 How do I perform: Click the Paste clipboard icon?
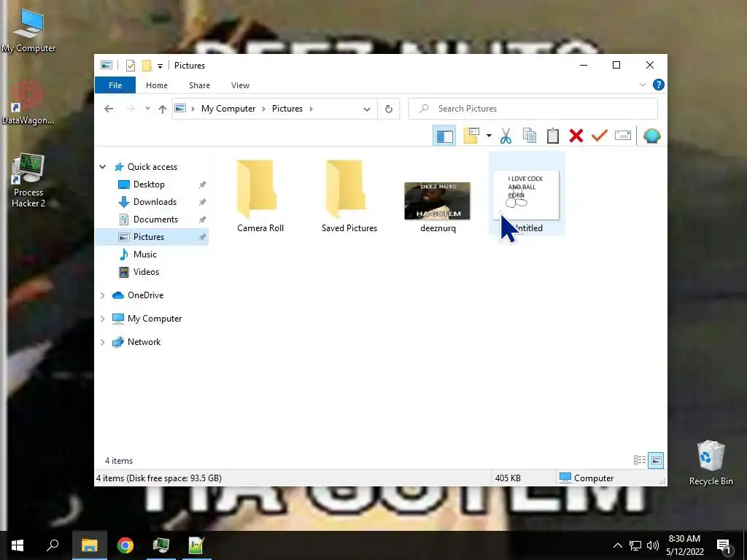click(x=553, y=136)
